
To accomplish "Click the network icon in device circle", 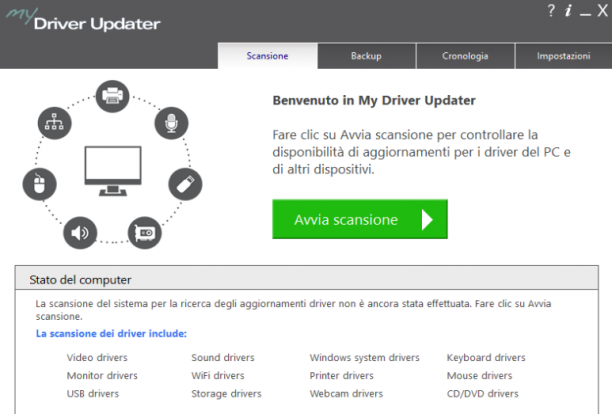I will 54,123.
